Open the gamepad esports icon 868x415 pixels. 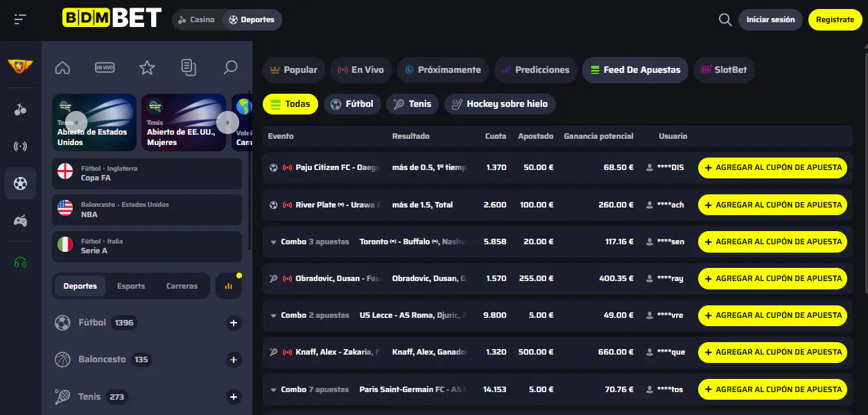pyautogui.click(x=20, y=221)
